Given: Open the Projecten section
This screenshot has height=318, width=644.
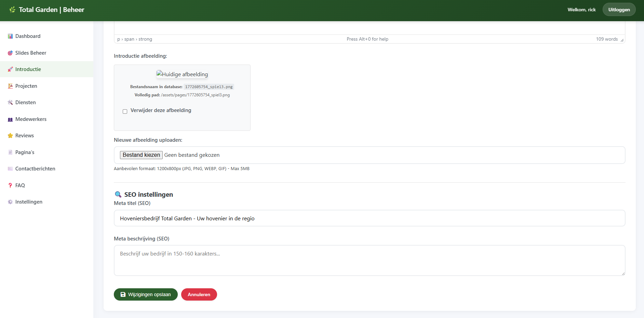Looking at the screenshot, I should [46, 86].
